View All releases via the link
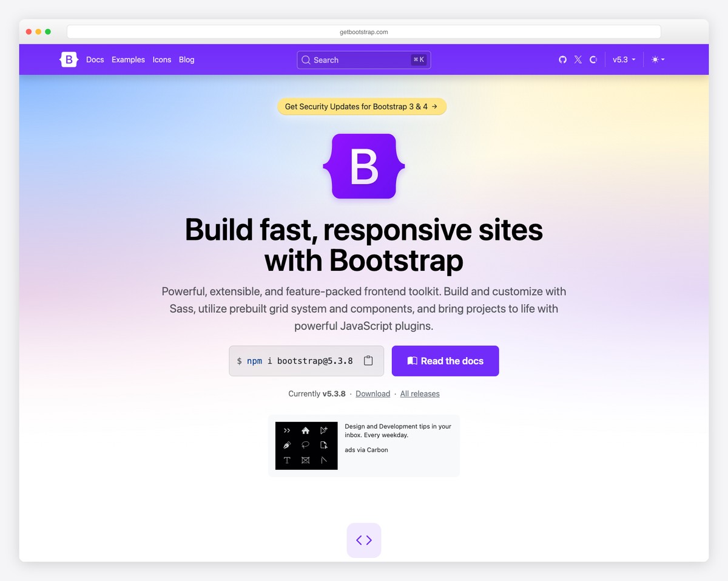Viewport: 728px width, 581px height. 420,393
